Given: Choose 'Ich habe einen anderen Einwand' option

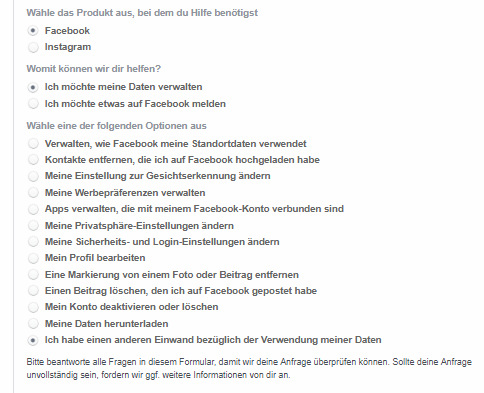Looking at the screenshot, I should click(x=33, y=340).
